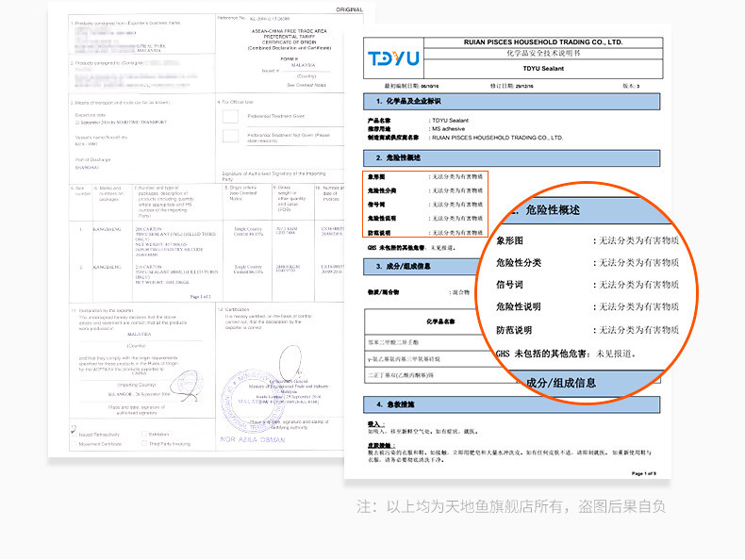
Task: Click the TDYU Sealant header cell
Action: pyautogui.click(x=543, y=69)
